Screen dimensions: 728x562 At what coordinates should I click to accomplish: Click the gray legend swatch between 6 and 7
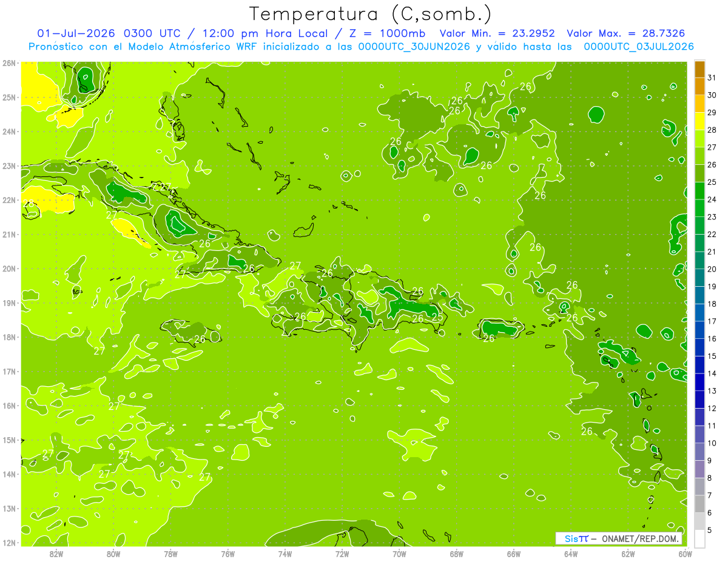click(x=699, y=504)
